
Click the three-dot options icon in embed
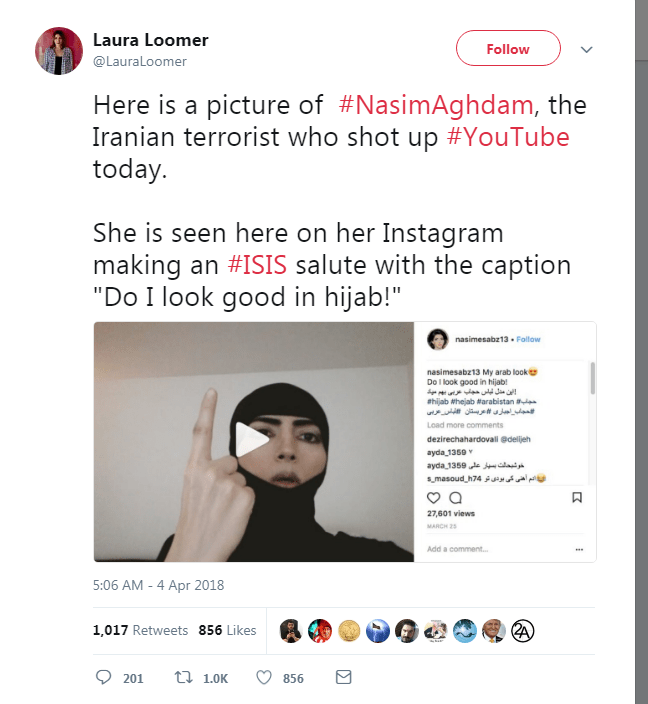click(579, 549)
